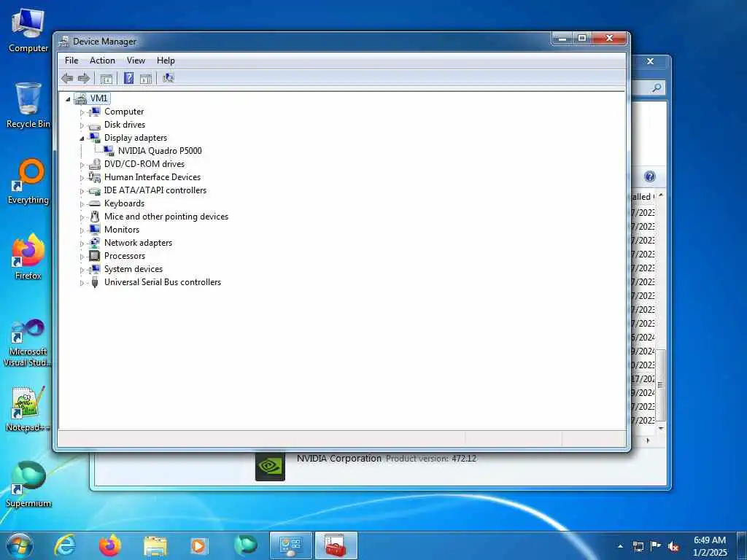Open the Help toolbar icon with question mark
The width and height of the screenshot is (747, 560).
click(128, 78)
